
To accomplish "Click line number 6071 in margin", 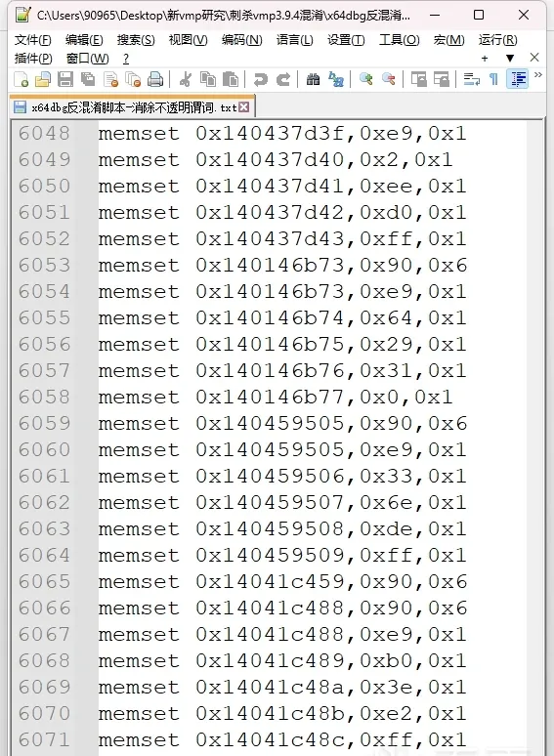I will click(x=44, y=740).
